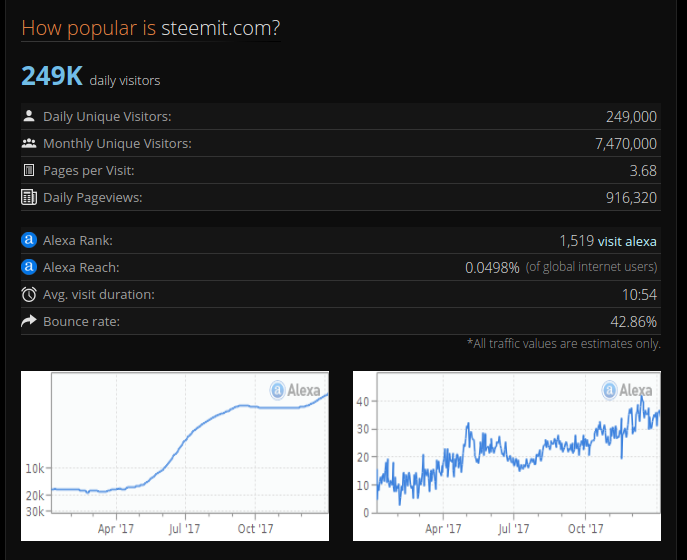Viewport: 687px width, 560px height.
Task: Click the Daily Unique Visitors label
Action: 107,117
